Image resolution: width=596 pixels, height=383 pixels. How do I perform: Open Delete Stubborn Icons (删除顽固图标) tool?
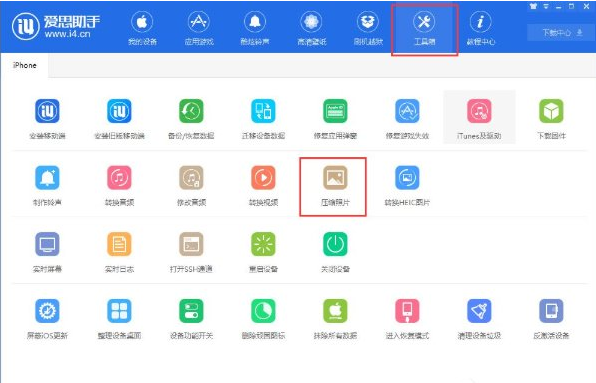tap(263, 319)
